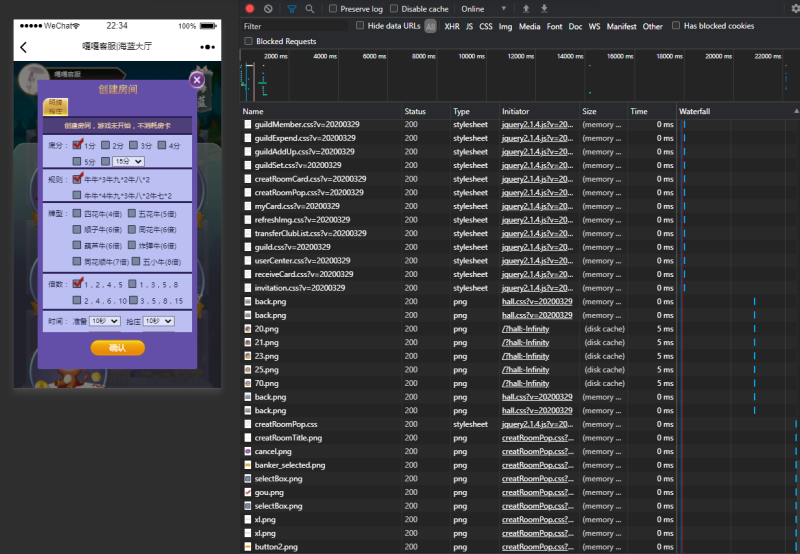Open network search with magnifier icon
The image size is (800, 554).
(x=310, y=9)
